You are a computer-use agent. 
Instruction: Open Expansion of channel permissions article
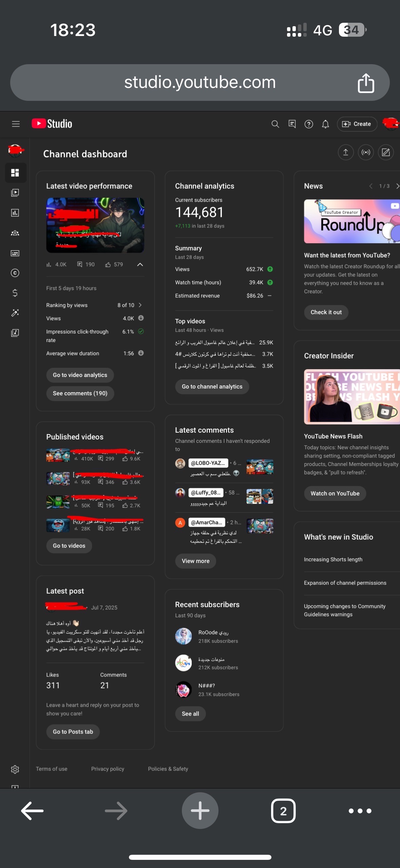345,583
